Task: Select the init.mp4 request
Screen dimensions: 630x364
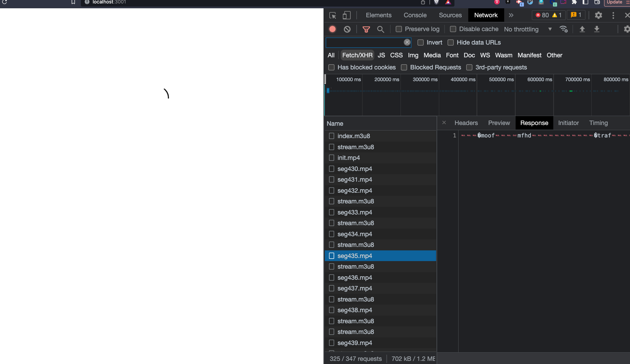Action: pyautogui.click(x=349, y=158)
